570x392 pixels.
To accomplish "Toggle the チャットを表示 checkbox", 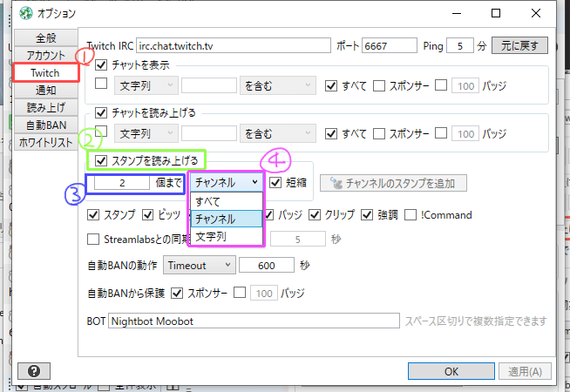I will [x=101, y=65].
